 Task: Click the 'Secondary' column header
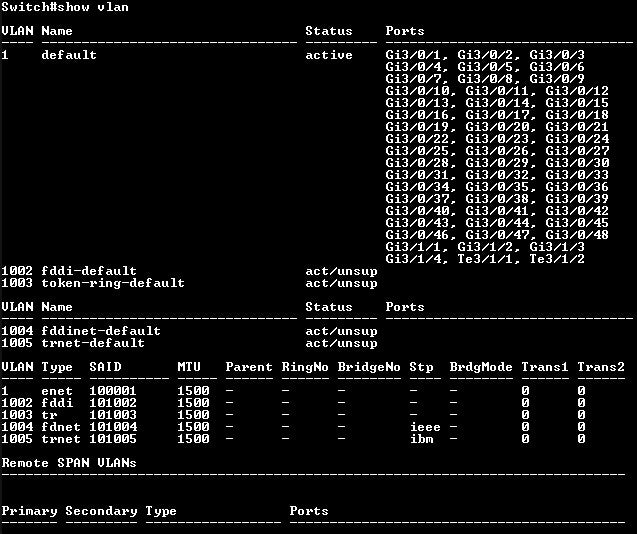click(101, 511)
